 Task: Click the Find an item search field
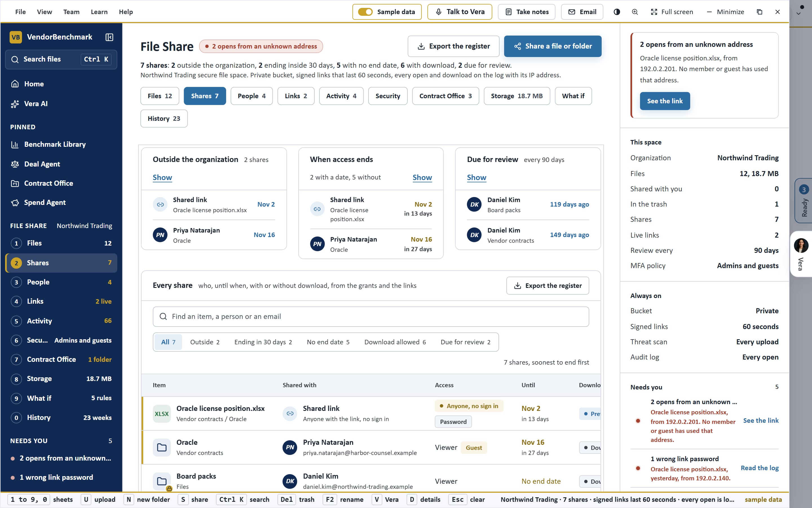point(371,316)
